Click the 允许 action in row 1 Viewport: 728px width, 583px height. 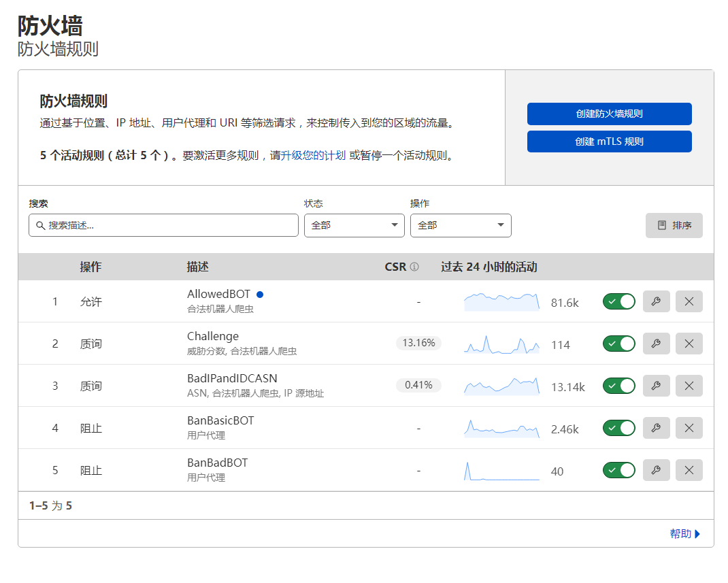click(x=91, y=302)
